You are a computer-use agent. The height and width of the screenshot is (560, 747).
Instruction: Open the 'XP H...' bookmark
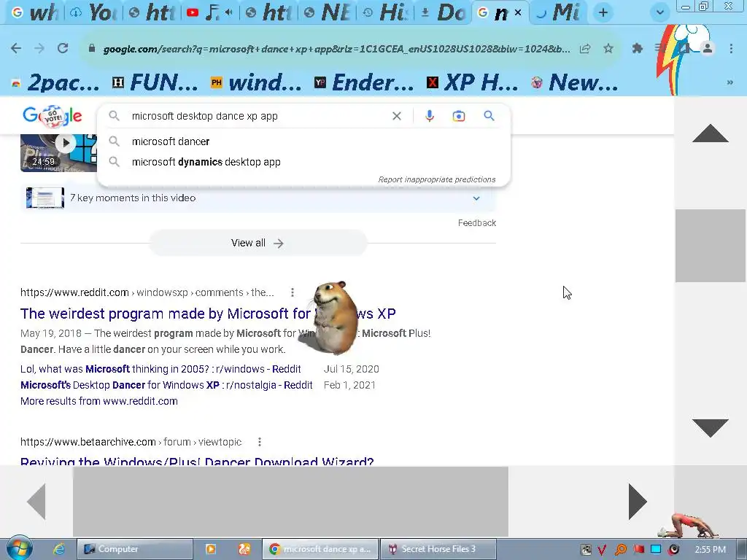coord(473,82)
